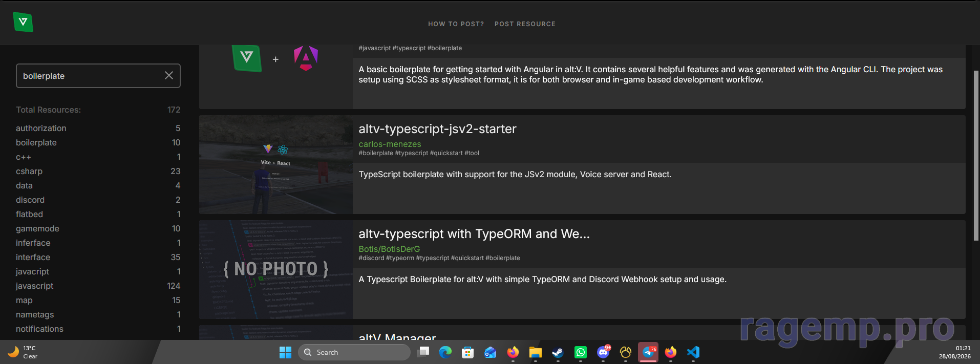
Task: Click the #javascript #typescript #boilerplate tag line
Action: tap(410, 48)
